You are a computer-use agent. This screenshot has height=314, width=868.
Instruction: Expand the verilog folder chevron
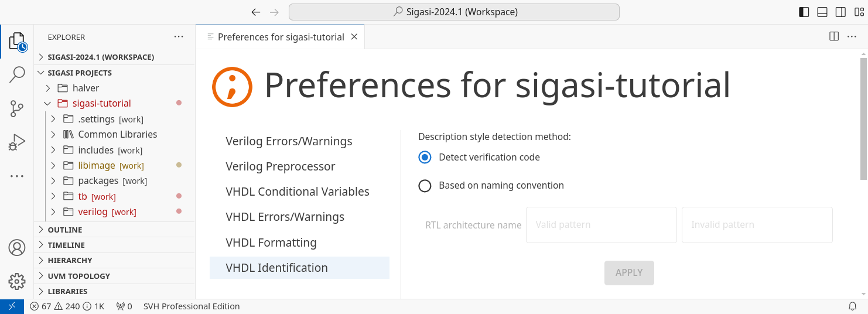tap(53, 211)
